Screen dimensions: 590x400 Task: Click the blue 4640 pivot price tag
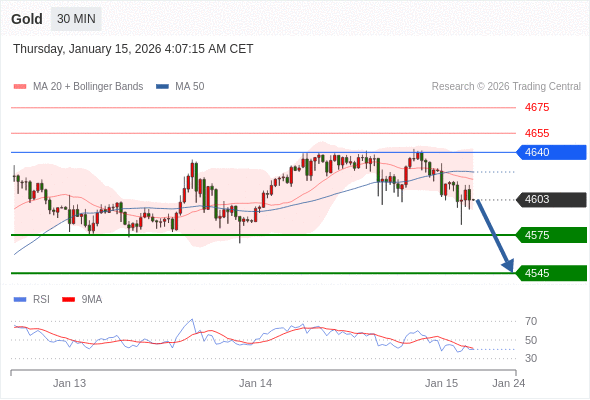pyautogui.click(x=551, y=152)
